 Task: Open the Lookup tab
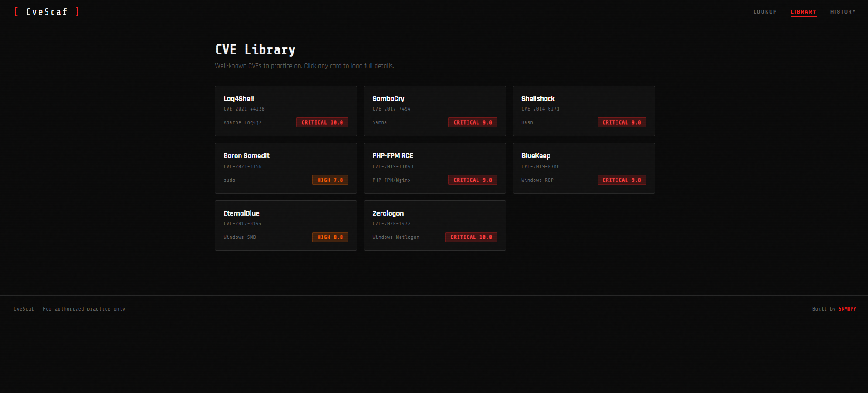pos(765,12)
